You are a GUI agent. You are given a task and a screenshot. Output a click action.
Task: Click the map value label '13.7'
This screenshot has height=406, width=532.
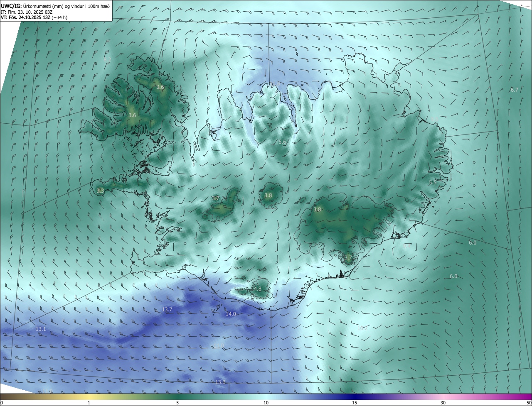[x=167, y=310]
